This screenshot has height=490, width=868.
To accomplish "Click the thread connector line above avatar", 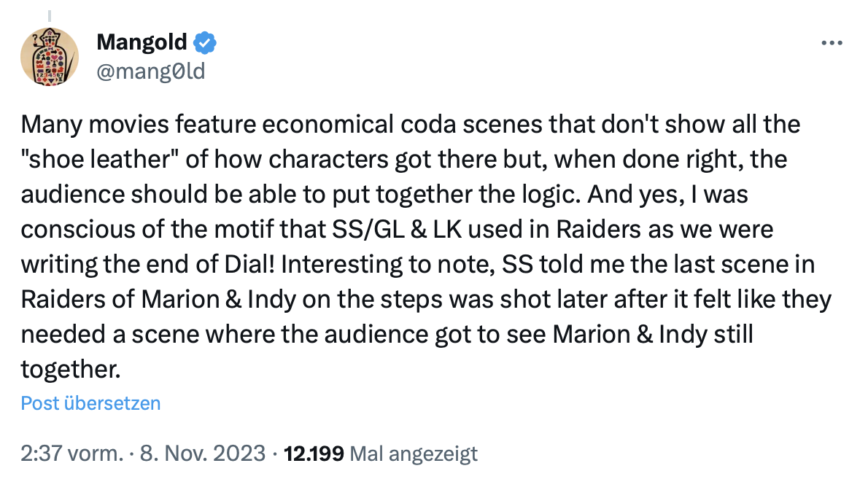I will coord(50,13).
